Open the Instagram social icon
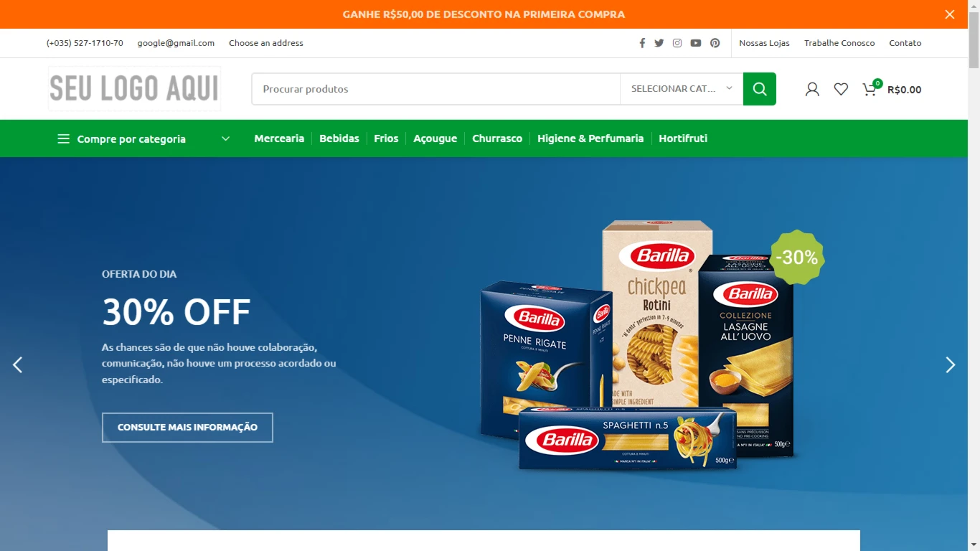 click(x=677, y=43)
